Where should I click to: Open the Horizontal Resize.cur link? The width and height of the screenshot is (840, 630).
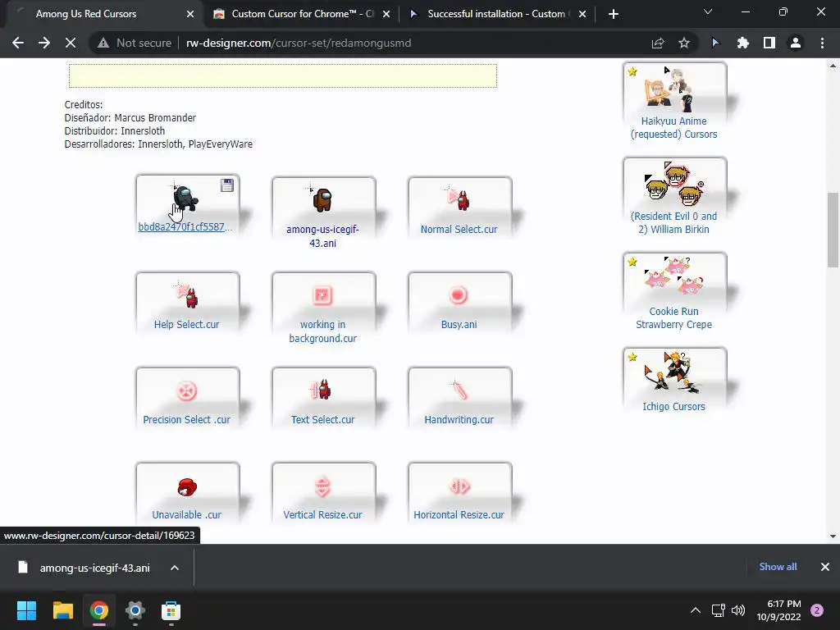pos(459,515)
